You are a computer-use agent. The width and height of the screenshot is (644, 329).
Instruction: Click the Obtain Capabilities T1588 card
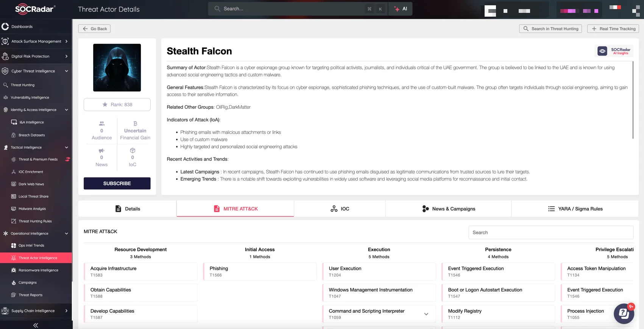pyautogui.click(x=140, y=293)
